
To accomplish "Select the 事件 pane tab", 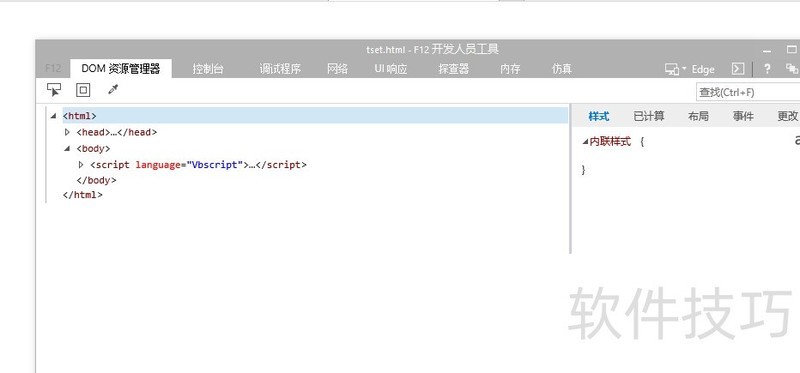I will point(743,116).
